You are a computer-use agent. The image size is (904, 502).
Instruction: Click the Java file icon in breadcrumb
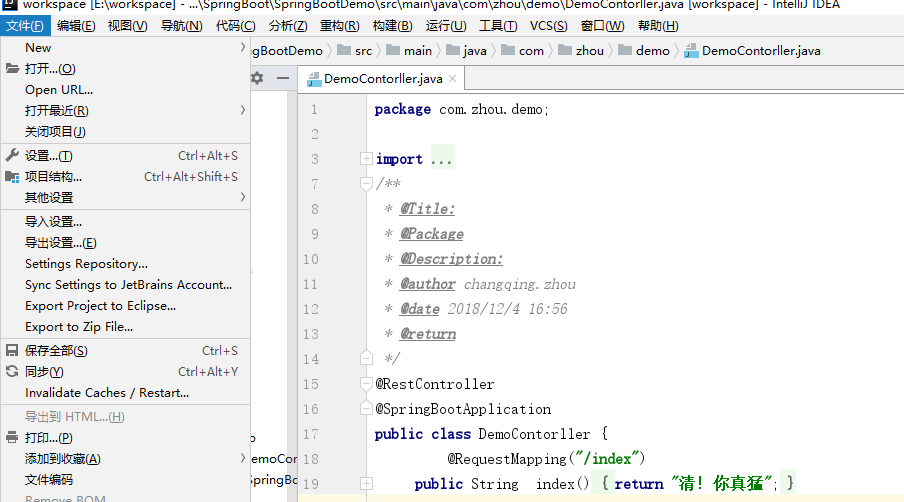pyautogui.click(x=691, y=51)
